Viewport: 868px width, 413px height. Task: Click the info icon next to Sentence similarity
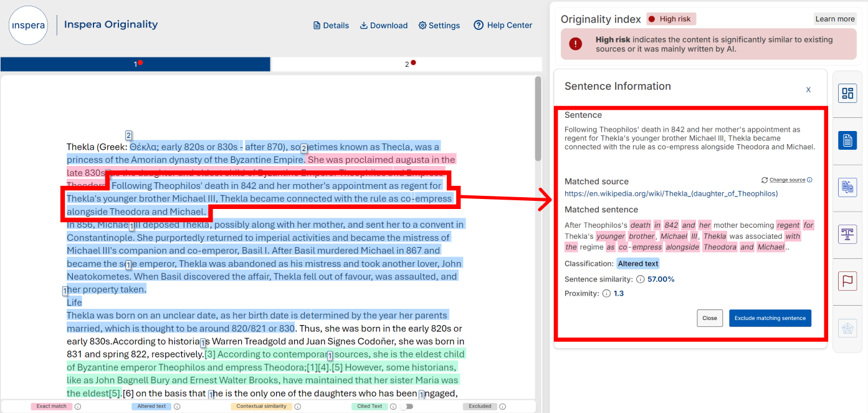(640, 279)
